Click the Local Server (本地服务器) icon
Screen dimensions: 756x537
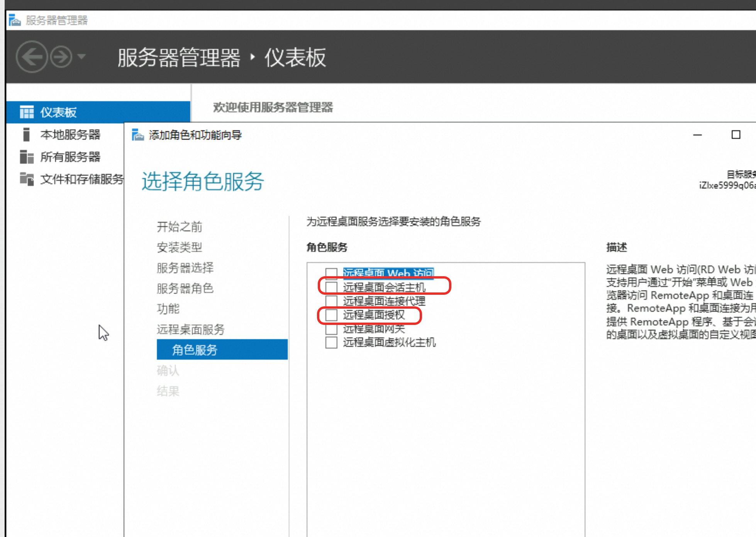(26, 134)
